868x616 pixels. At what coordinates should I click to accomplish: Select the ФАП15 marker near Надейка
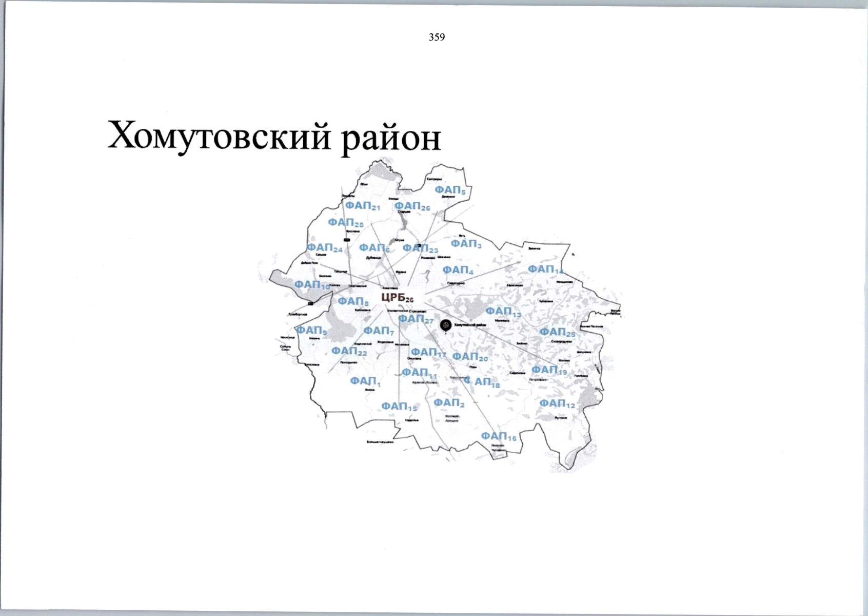point(399,406)
